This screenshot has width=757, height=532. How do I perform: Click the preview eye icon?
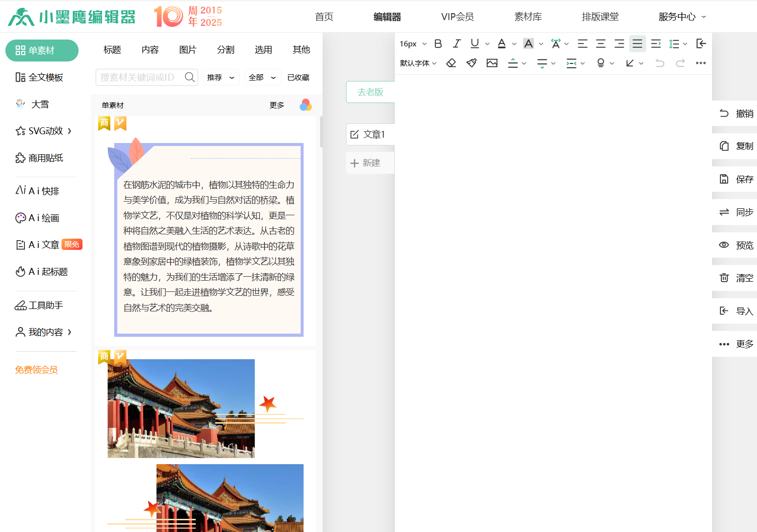(x=724, y=245)
